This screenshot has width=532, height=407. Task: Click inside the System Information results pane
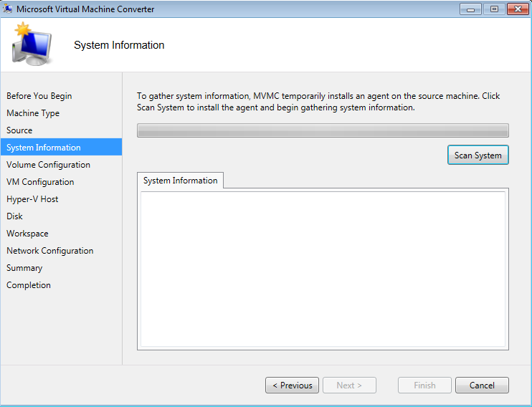(x=323, y=269)
